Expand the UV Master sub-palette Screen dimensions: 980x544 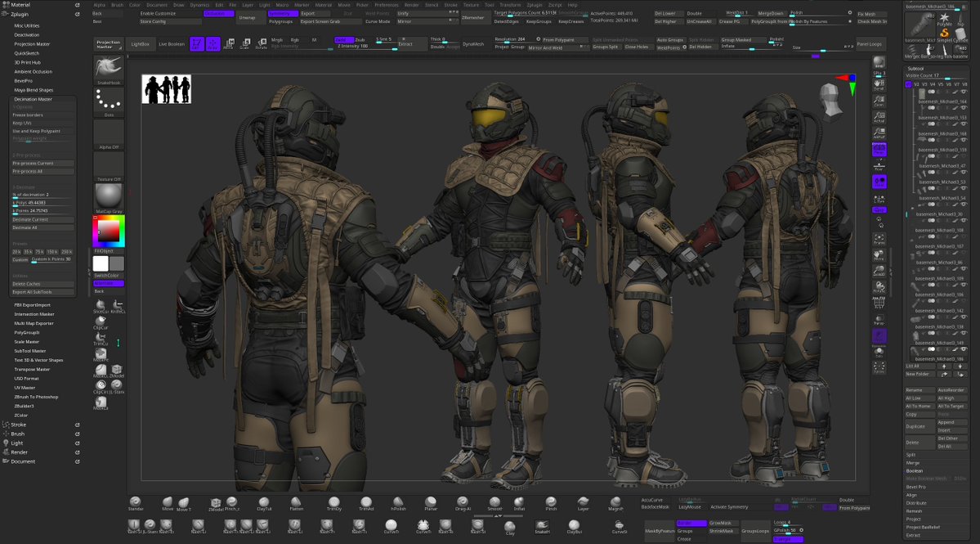click(x=25, y=388)
